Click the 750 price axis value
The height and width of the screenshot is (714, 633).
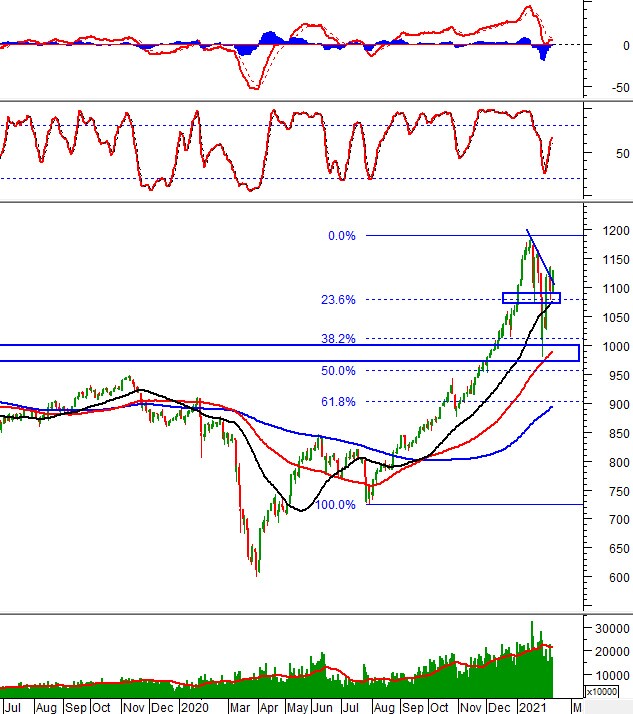coord(619,491)
